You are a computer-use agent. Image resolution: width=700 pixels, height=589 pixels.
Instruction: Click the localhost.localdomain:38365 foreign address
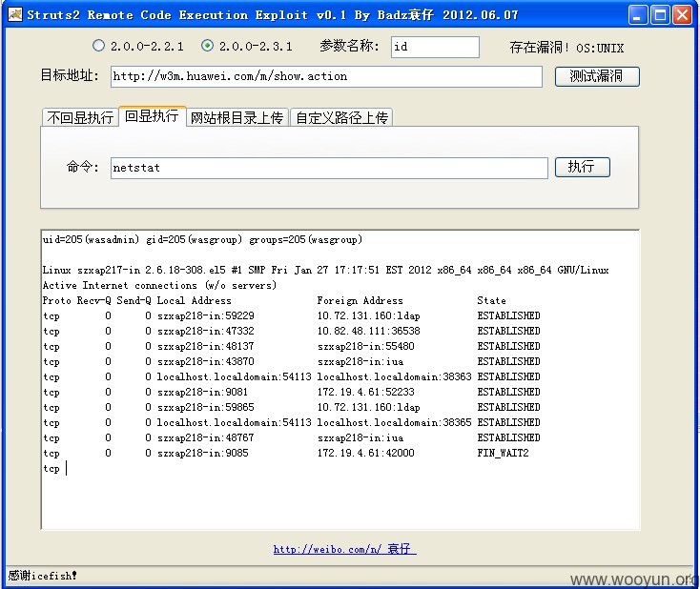(x=394, y=422)
